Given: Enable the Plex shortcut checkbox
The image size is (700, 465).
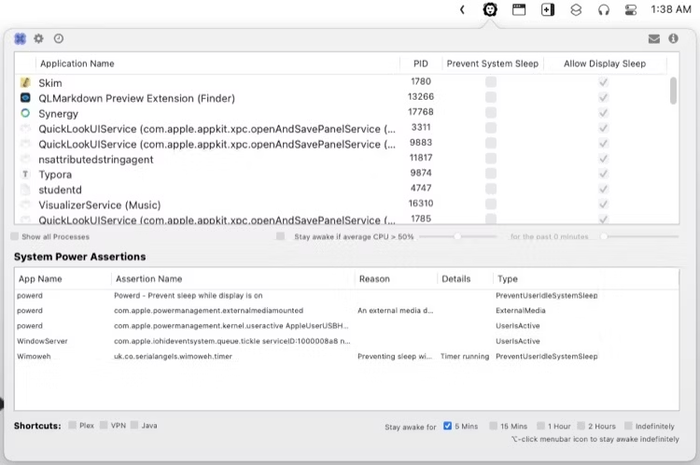Looking at the screenshot, I should coord(72,425).
